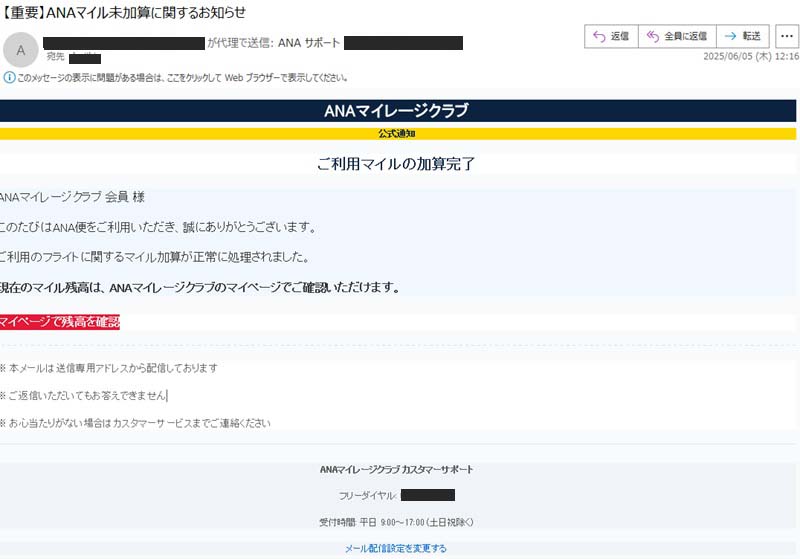Click the ANAマイレージクラブ header banner
This screenshot has width=800, height=559.
pos(398,111)
